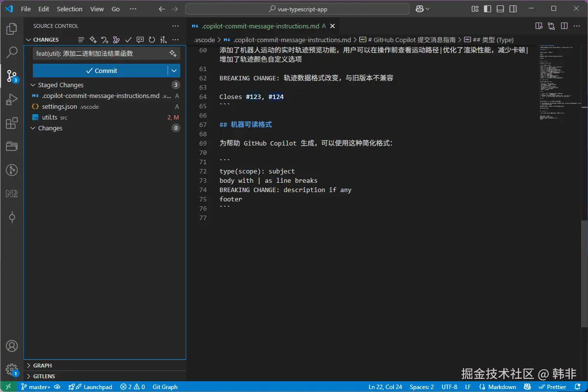The image size is (588, 392).
Task: Expand the Changes group with 0 badge
Action: pos(33,128)
